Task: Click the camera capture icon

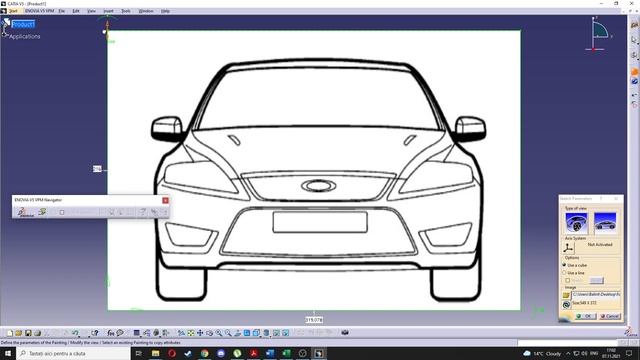Action: (x=345, y=333)
